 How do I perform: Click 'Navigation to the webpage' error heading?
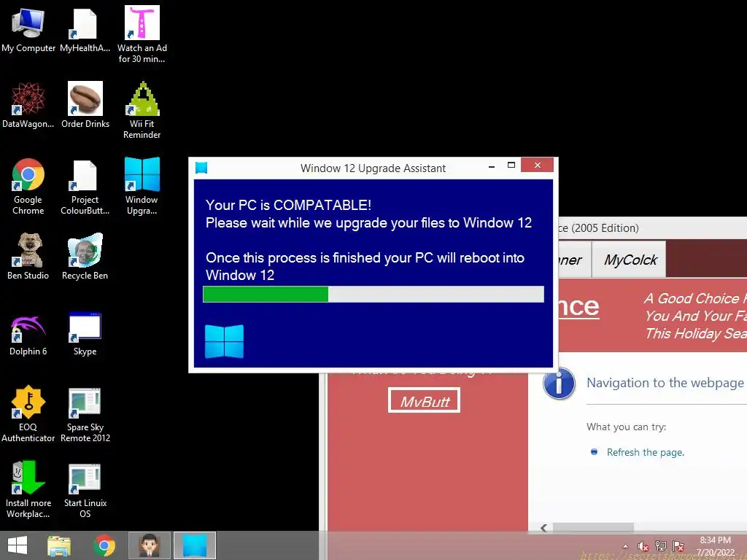[x=665, y=383]
